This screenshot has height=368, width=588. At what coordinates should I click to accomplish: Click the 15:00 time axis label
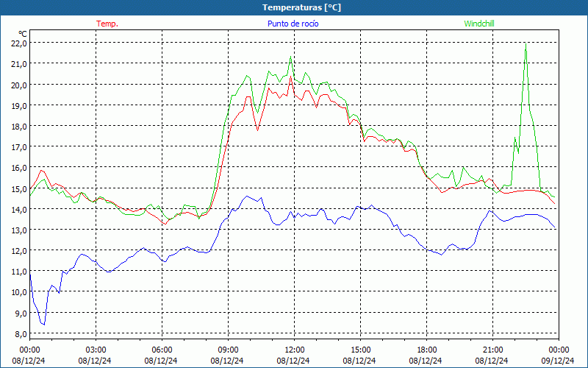[360, 350]
